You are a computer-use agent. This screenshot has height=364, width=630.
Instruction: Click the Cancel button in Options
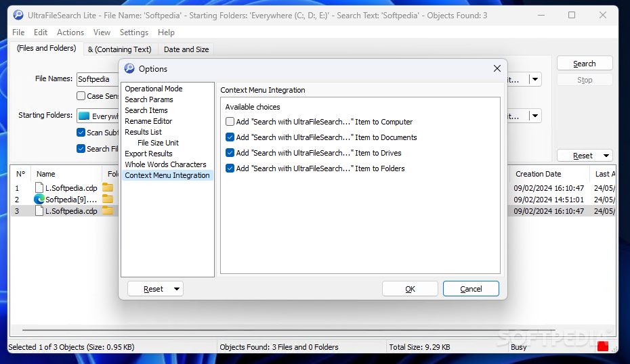click(471, 289)
